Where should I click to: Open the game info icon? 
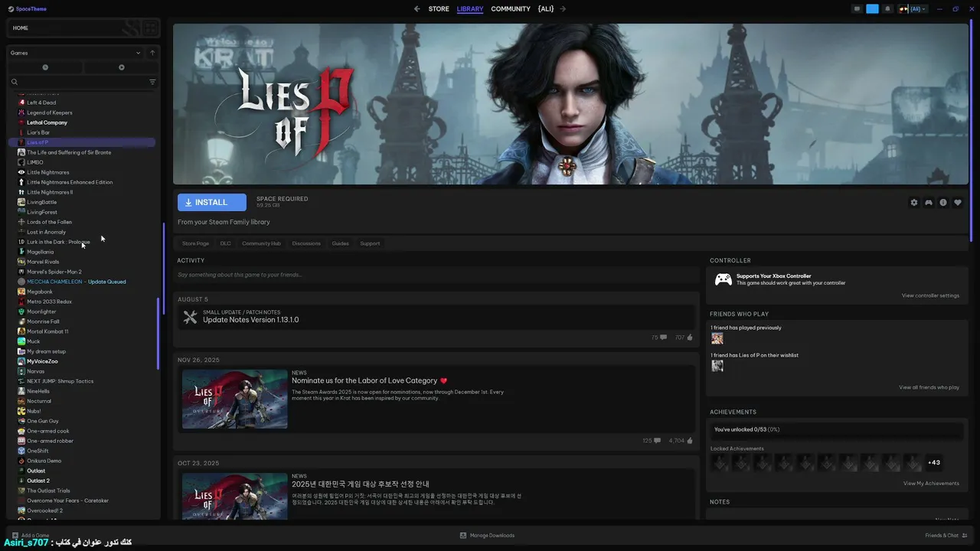(x=943, y=203)
